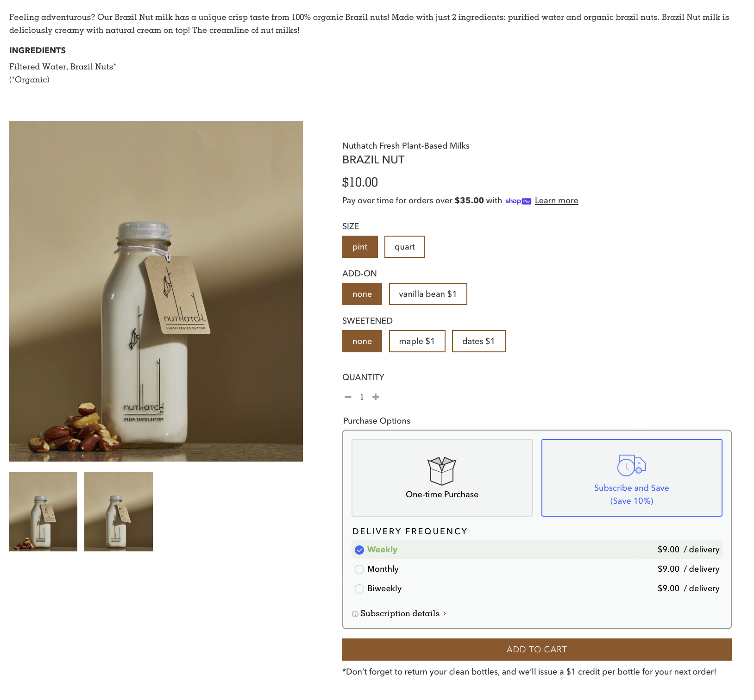This screenshot has height=700, width=754.
Task: Select vanilla bean $1 add-on
Action: pyautogui.click(x=428, y=294)
